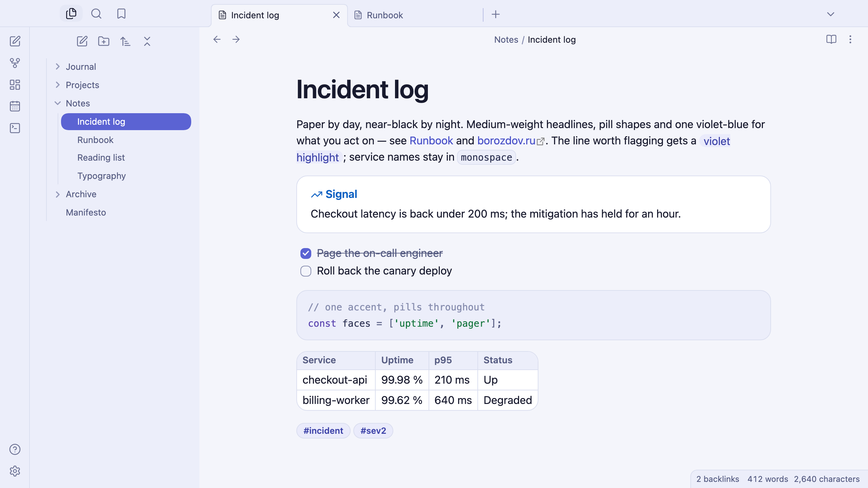Viewport: 868px width, 488px height.
Task: Open the Typography note in sidebar
Action: (126, 176)
